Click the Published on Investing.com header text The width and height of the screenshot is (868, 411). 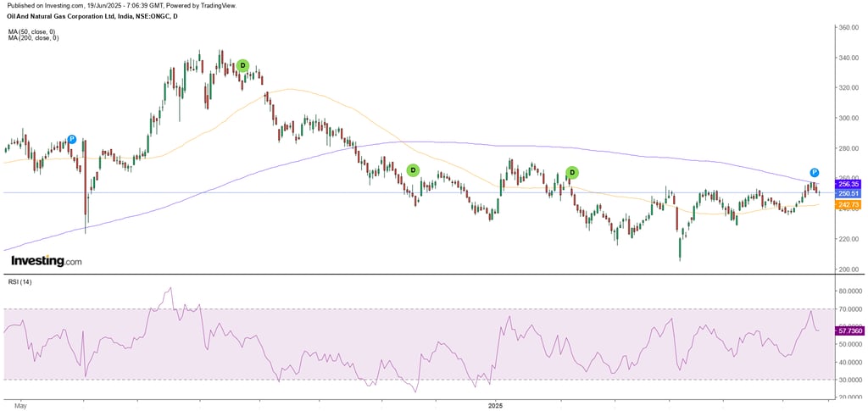(x=122, y=6)
